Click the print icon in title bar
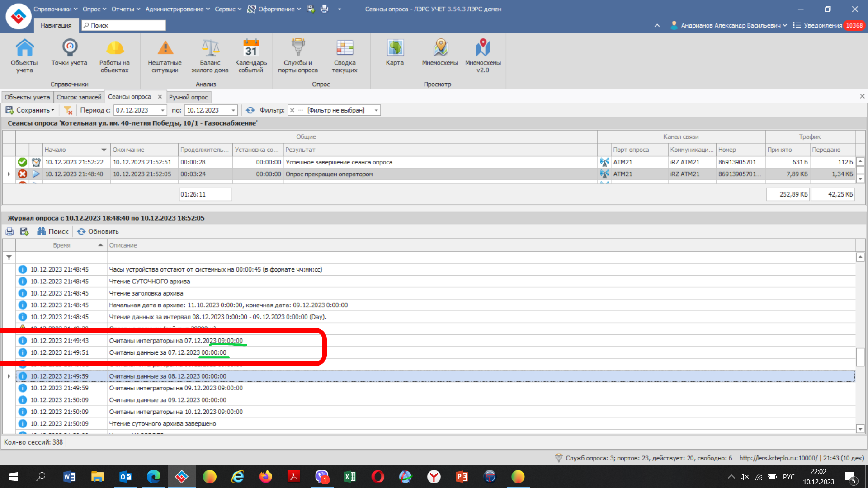Screen dimensions: 868x488 pyautogui.click(x=325, y=9)
